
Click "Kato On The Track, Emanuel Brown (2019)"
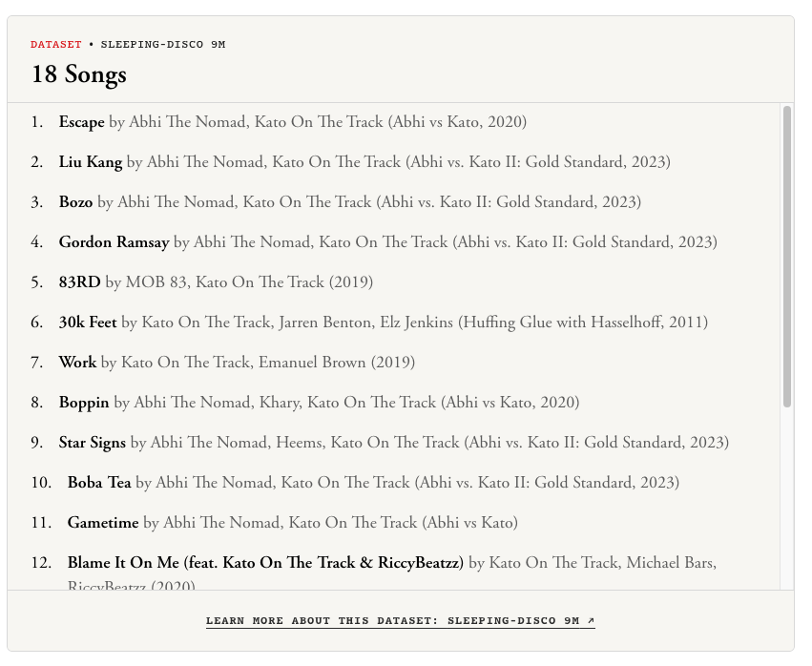click(x=268, y=363)
